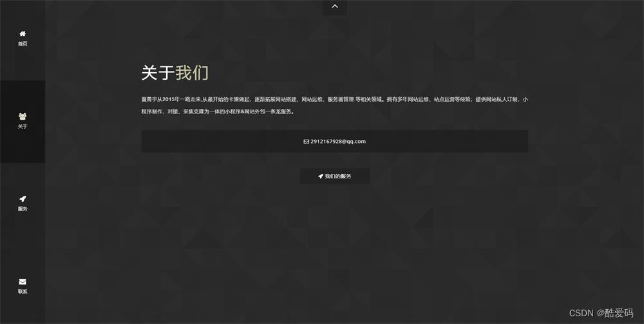Click paragraph line starting 夏善宇从2015年

tap(335, 99)
